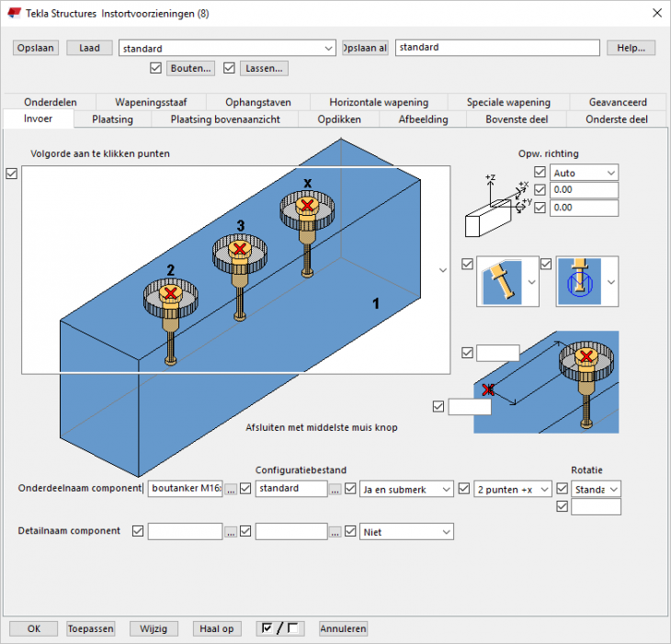Switch to the Plaatsing tab
The height and width of the screenshot is (644, 671).
pos(112,119)
